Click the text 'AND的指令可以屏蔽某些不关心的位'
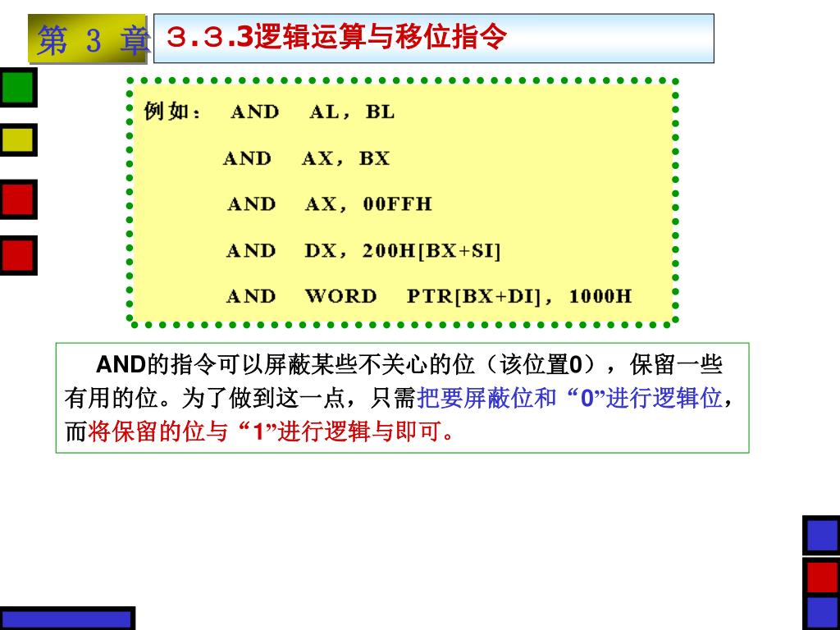Viewport: 840px width, 630px height. (x=285, y=365)
